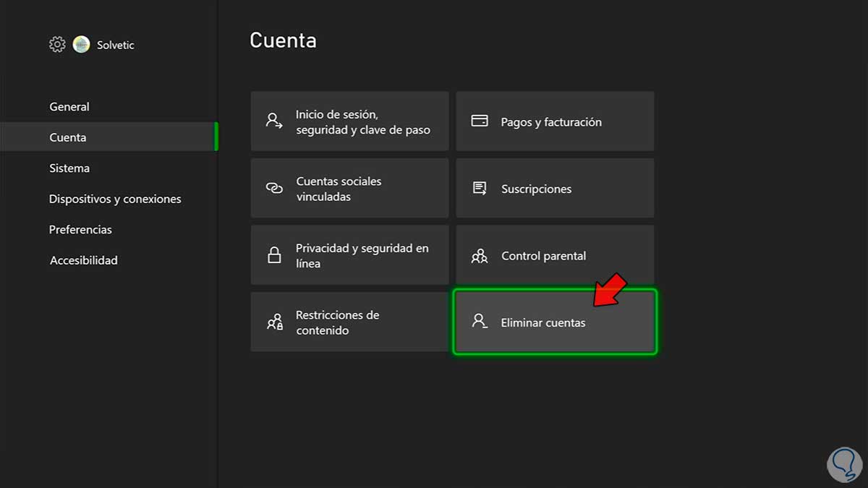The image size is (868, 488).
Task: Click the privacy padlock icon
Action: pos(274,255)
